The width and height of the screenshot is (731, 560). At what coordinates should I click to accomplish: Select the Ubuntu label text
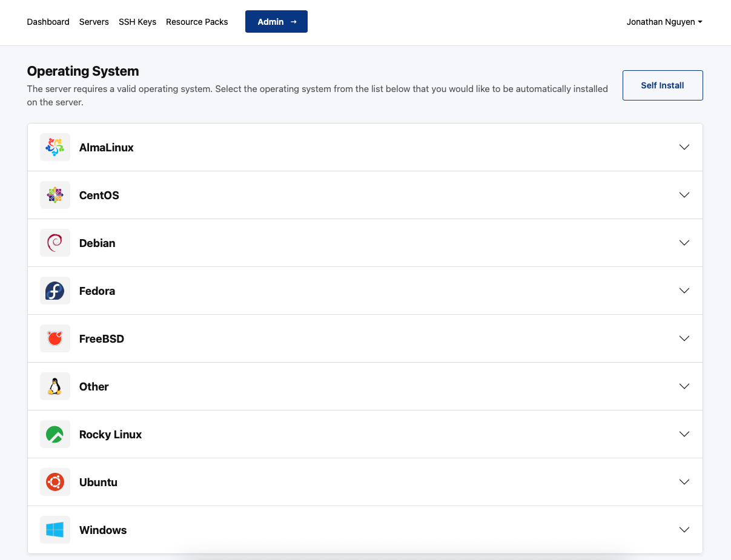pyautogui.click(x=98, y=482)
